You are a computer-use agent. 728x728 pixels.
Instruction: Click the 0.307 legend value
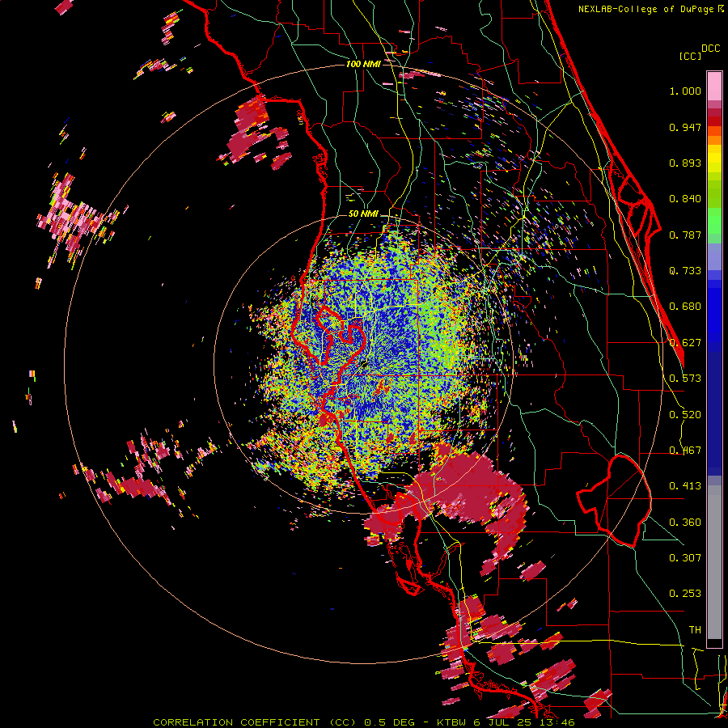(685, 558)
